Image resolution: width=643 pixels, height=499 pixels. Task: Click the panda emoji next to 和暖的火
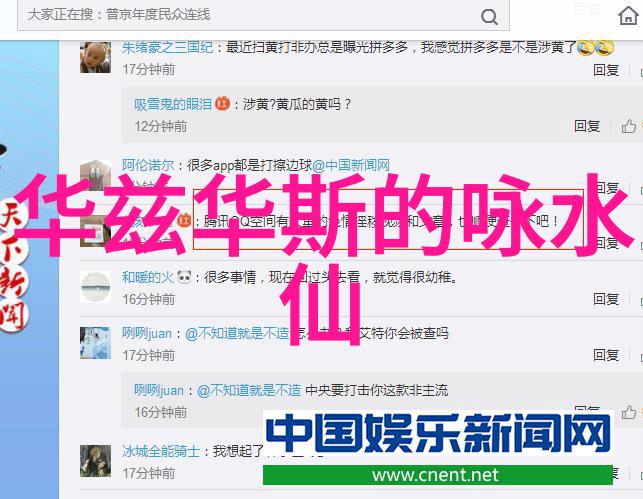coord(184,278)
